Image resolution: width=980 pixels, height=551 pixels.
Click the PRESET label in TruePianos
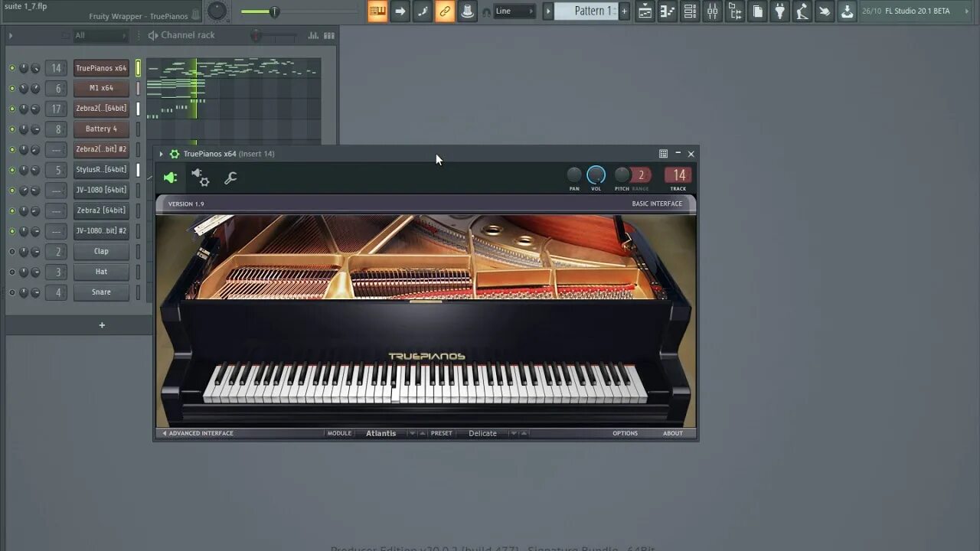(441, 433)
